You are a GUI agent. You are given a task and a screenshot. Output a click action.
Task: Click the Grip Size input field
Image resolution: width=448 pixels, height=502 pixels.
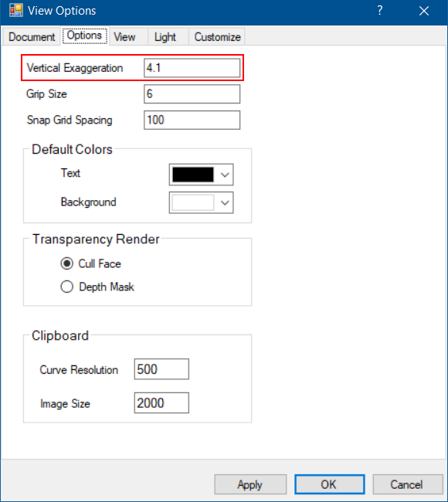tap(192, 93)
